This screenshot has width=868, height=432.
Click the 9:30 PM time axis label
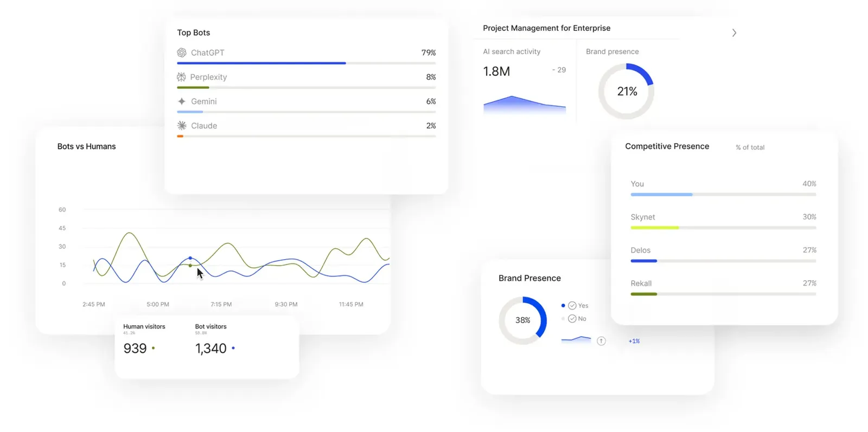[286, 305]
